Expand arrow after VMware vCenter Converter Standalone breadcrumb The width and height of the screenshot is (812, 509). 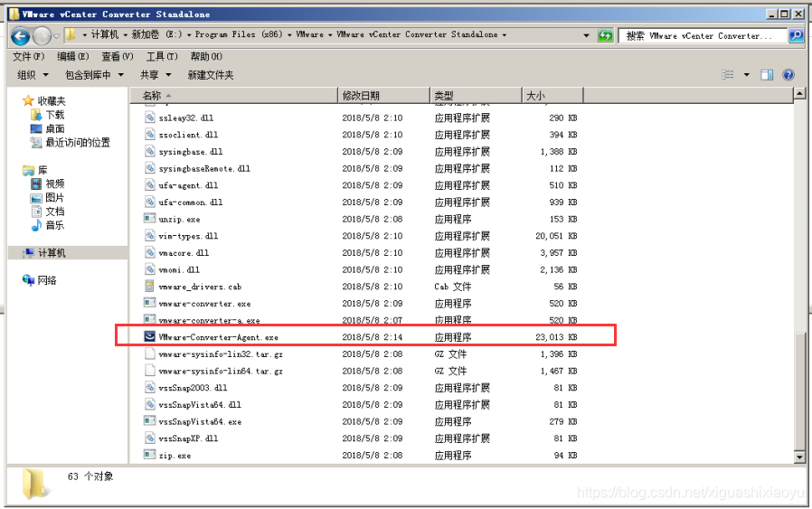(504, 35)
